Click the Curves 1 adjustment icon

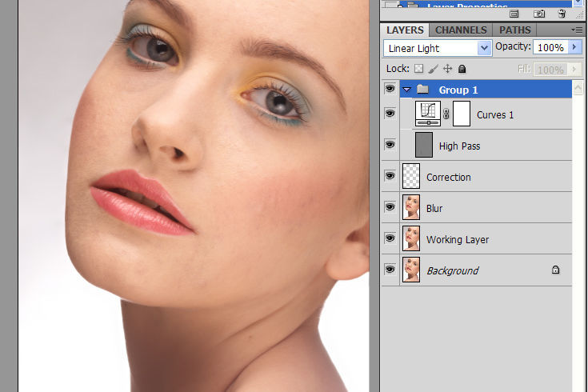428,114
